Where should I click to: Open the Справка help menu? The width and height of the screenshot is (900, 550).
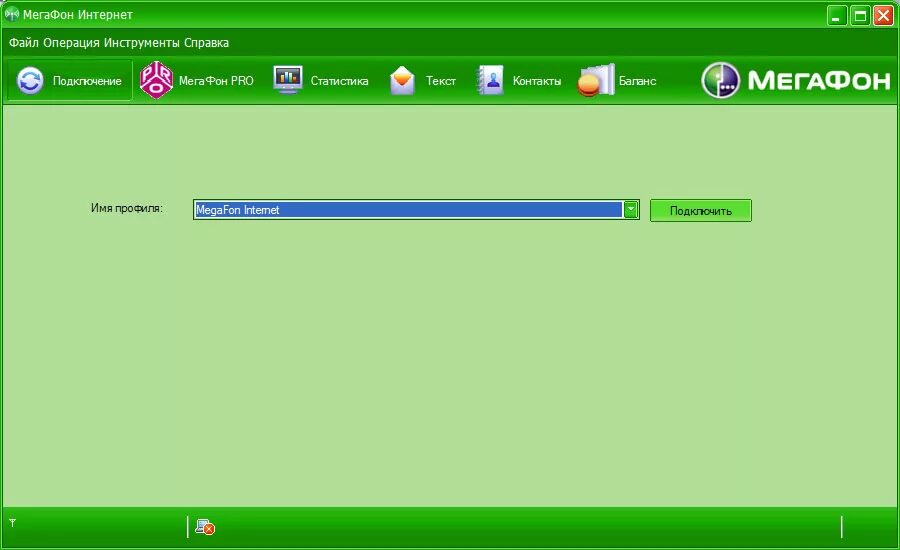tap(207, 42)
